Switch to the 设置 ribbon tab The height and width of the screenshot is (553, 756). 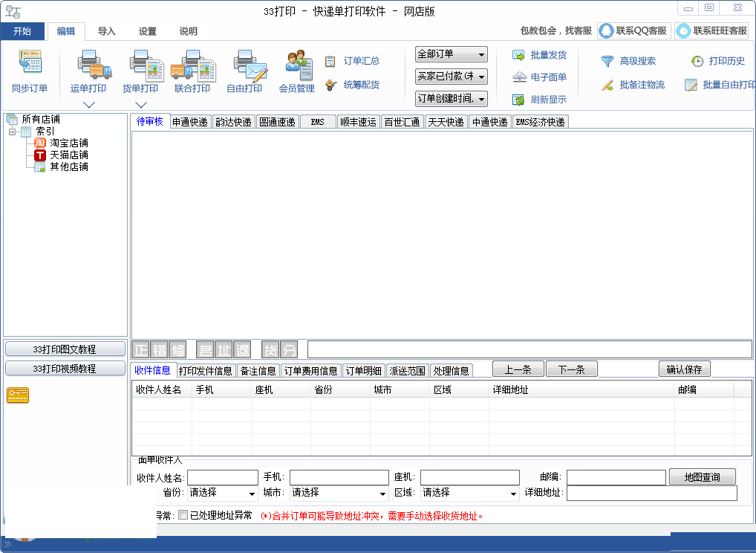(x=148, y=31)
